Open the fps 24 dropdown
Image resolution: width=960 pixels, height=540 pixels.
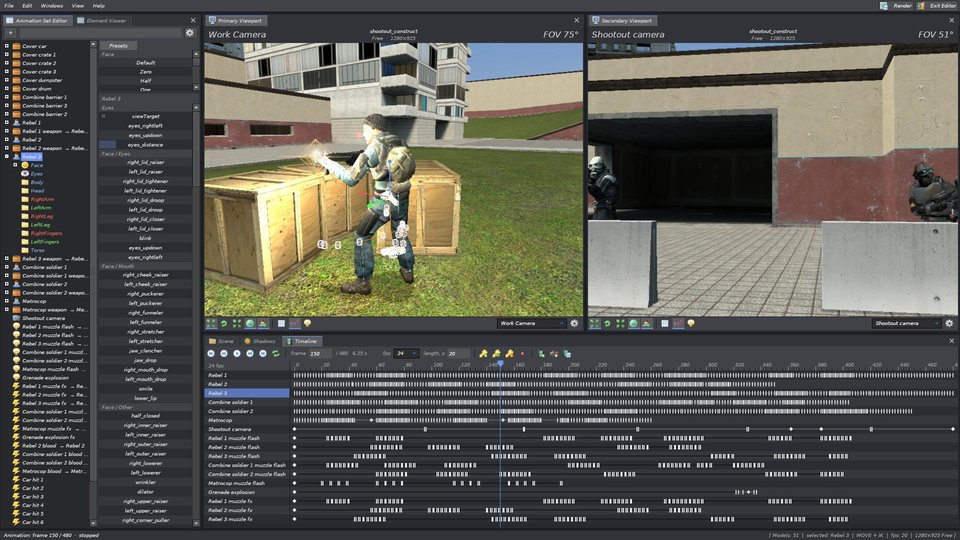coord(406,354)
